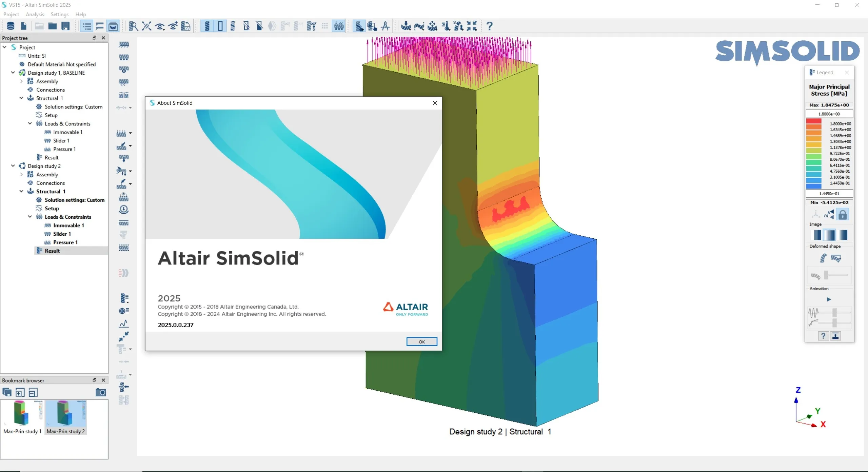Open the Settings menu
Viewport: 868px width, 472px height.
60,14
